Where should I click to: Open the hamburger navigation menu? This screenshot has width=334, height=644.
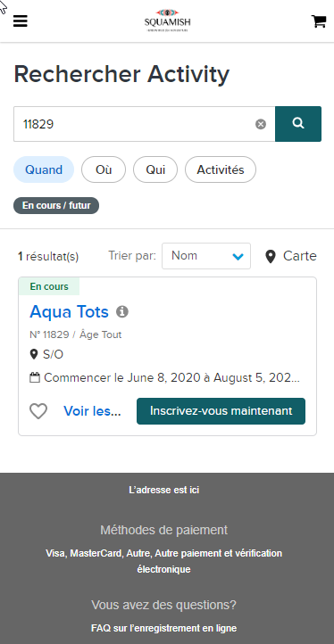click(21, 21)
